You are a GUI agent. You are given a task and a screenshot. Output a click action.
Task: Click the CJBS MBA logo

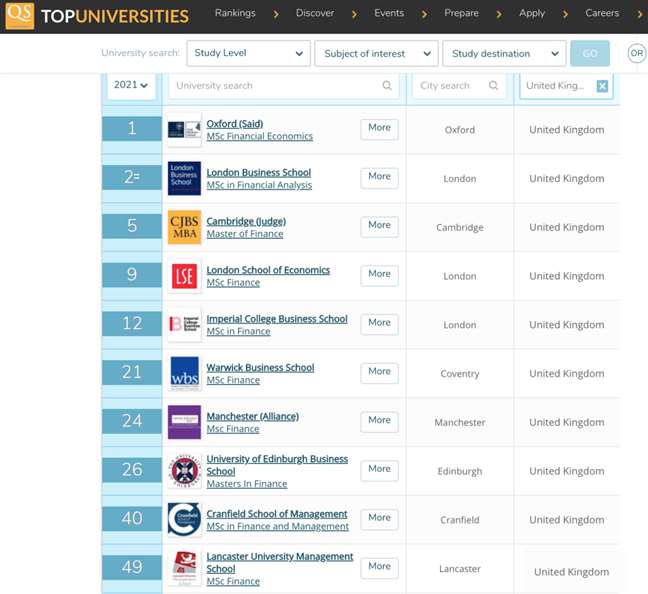pos(184,227)
